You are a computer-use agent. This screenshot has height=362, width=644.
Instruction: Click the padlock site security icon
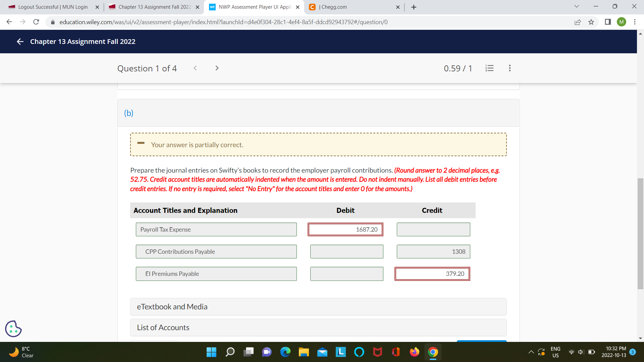53,22
